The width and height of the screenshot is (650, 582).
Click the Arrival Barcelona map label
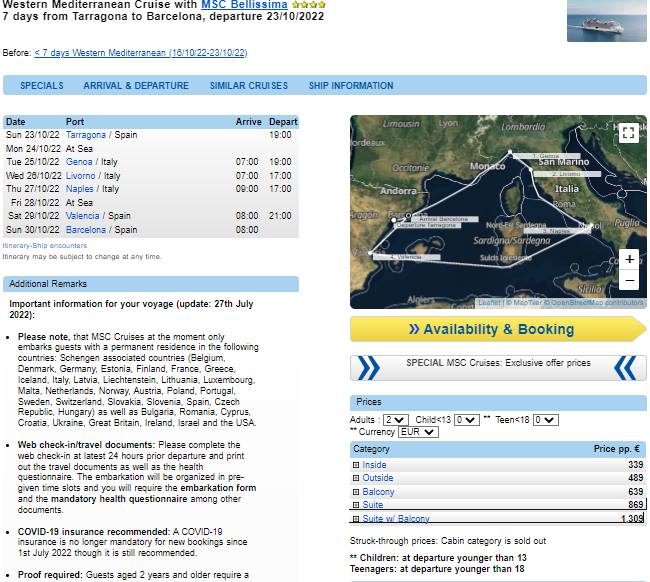444,219
